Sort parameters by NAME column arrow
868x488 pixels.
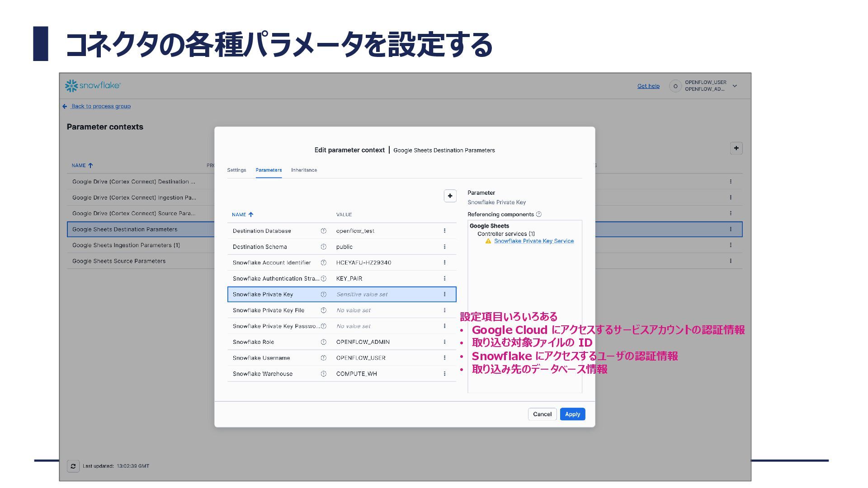coord(251,215)
